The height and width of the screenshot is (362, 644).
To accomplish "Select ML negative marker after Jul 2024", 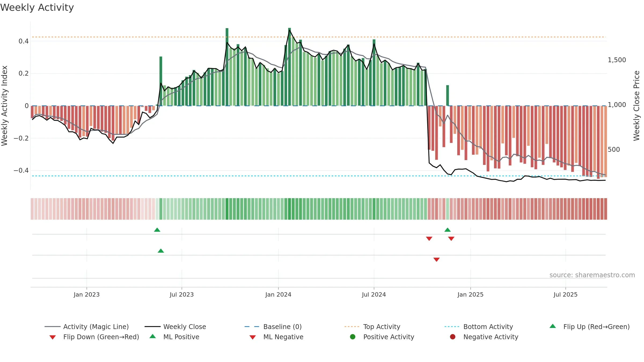I will pyautogui.click(x=437, y=260).
